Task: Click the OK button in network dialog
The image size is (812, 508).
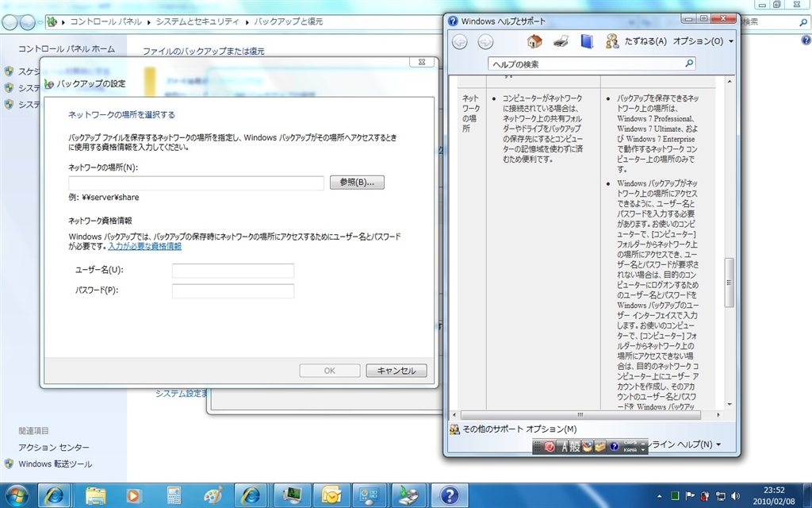Action: click(329, 371)
